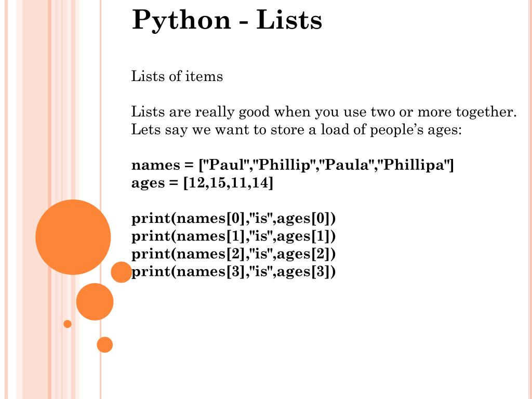This screenshot has height=399, width=532.
Task: Click the word 'Python' in the title
Action: (x=181, y=21)
